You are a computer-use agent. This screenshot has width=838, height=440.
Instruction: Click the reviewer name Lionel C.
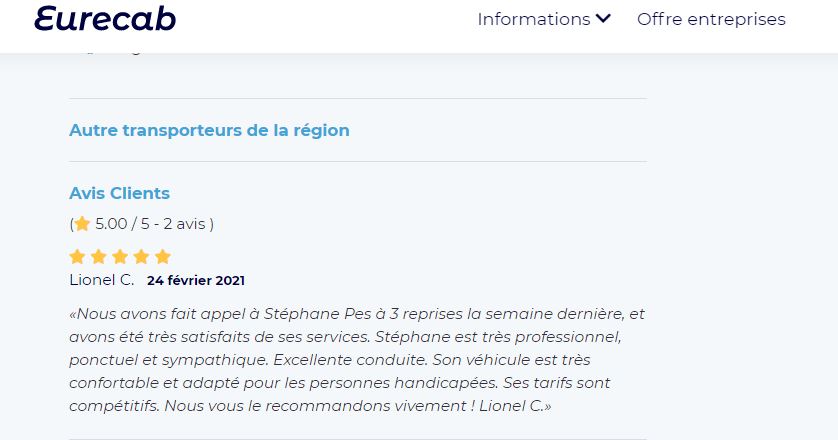coord(102,280)
